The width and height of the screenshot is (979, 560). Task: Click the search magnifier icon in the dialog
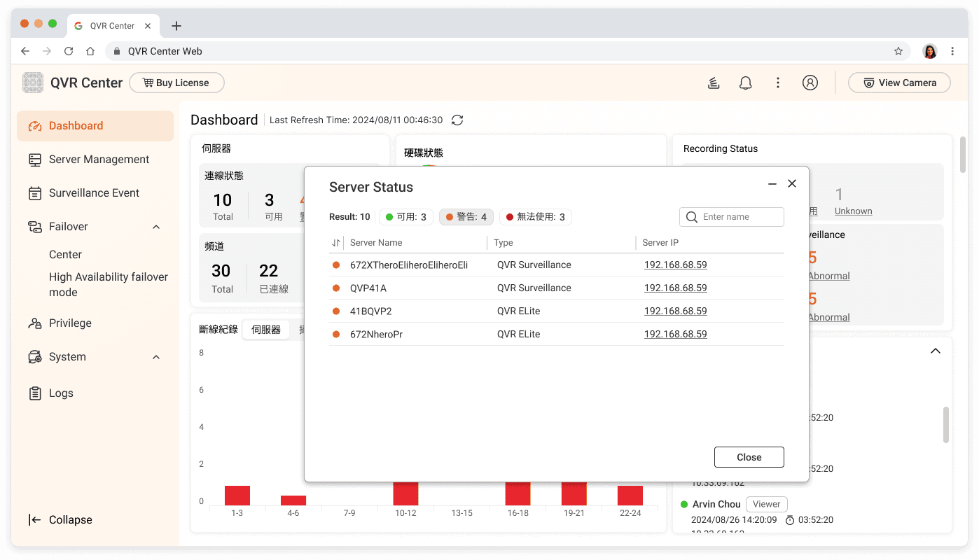coord(692,217)
